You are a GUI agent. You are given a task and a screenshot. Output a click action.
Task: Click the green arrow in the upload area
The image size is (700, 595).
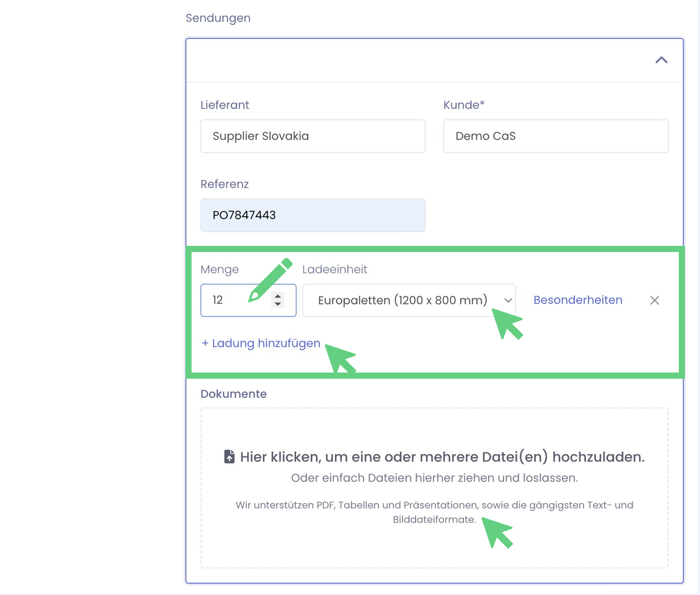pyautogui.click(x=497, y=532)
